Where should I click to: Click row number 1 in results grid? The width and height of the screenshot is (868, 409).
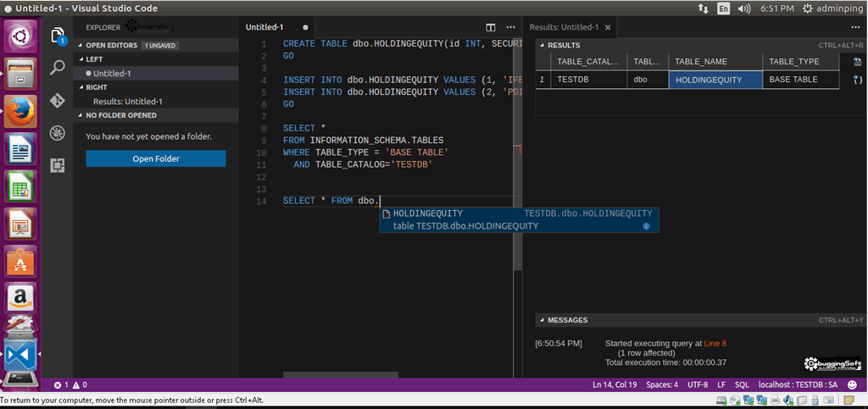(x=543, y=80)
